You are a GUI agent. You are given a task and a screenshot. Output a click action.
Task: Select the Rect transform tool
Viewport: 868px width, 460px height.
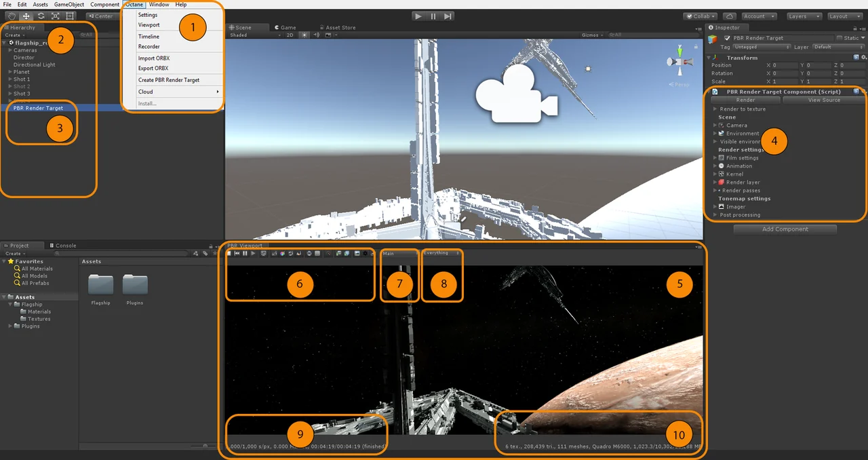point(70,16)
